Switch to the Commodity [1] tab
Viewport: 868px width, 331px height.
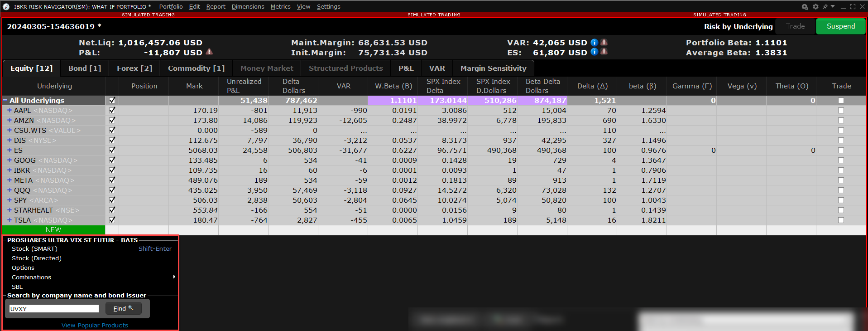pos(196,68)
